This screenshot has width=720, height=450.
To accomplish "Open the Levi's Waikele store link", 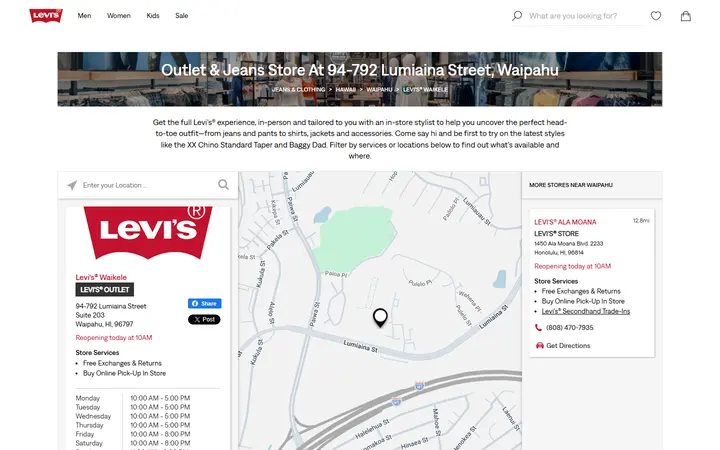I will (101, 277).
